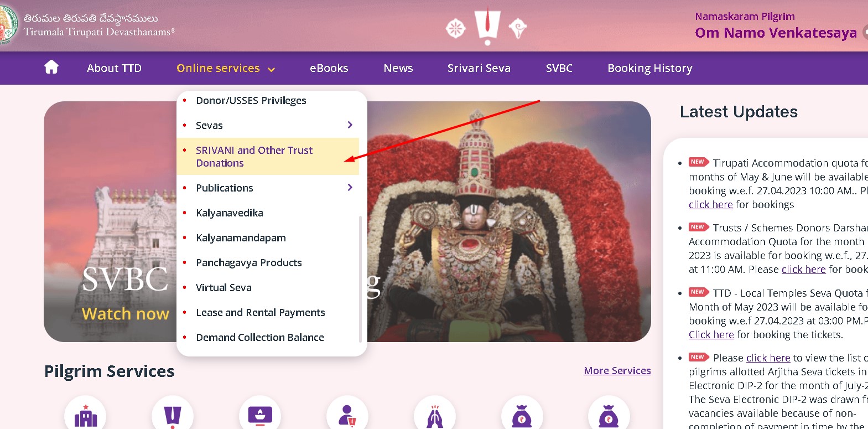The image size is (868, 429).
Task: Go to eBooks in the navigation bar
Action: [x=329, y=68]
